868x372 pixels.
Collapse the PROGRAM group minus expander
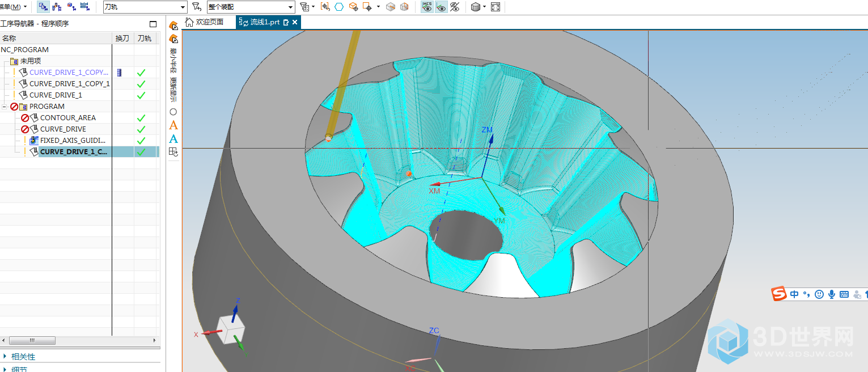coord(5,106)
